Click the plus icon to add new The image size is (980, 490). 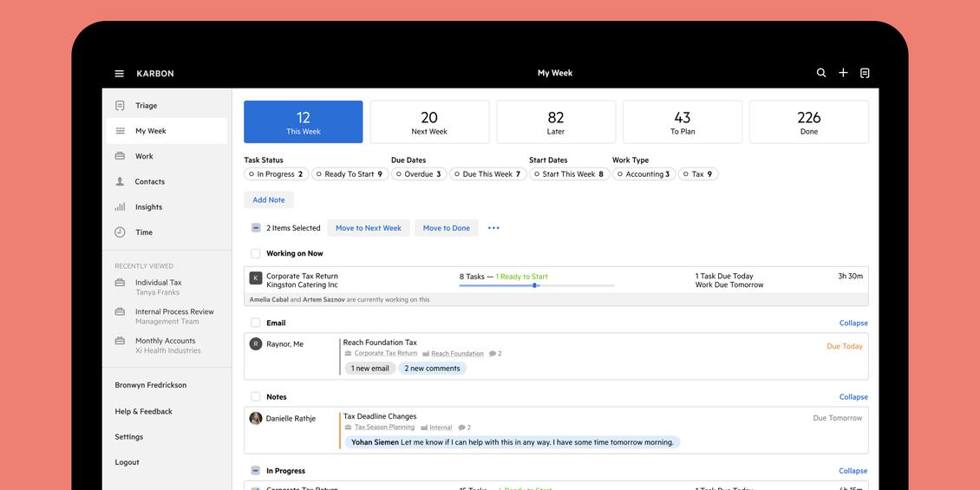[x=843, y=73]
